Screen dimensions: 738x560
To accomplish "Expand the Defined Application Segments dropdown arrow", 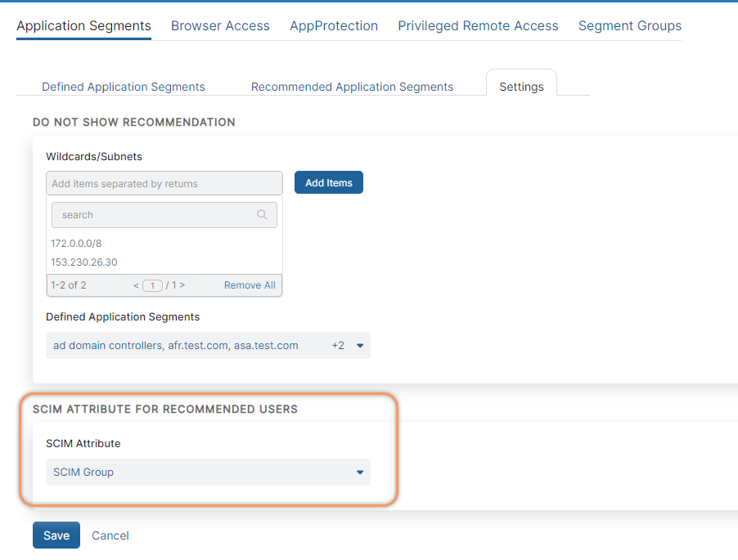I will [360, 346].
